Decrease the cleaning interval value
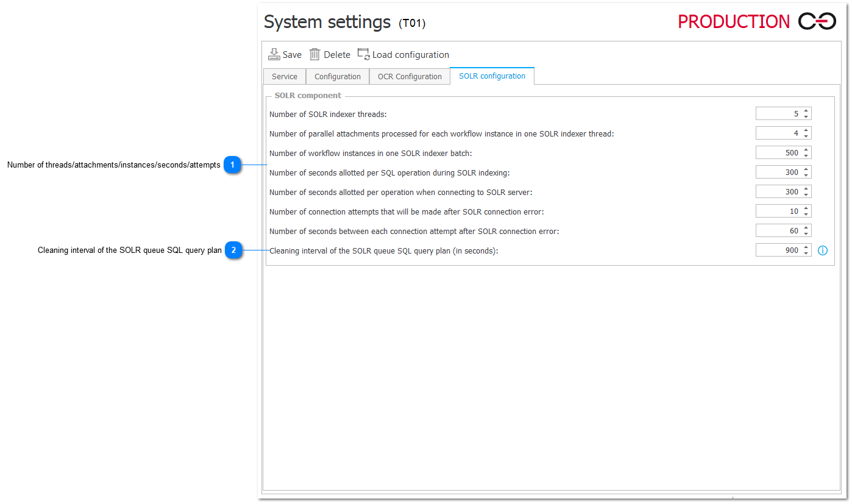The width and height of the screenshot is (852, 504). pos(806,253)
